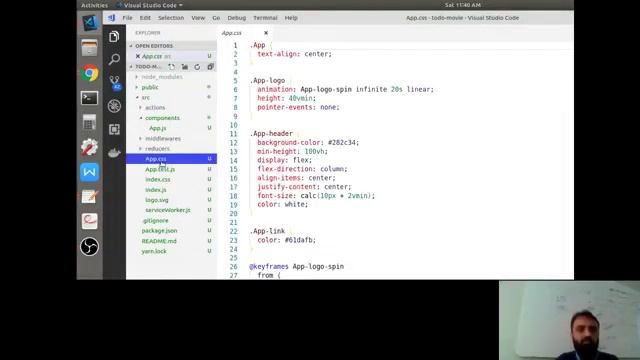The height and width of the screenshot is (360, 640).
Task: Click the New File icon in explorer header
Action: [171, 67]
